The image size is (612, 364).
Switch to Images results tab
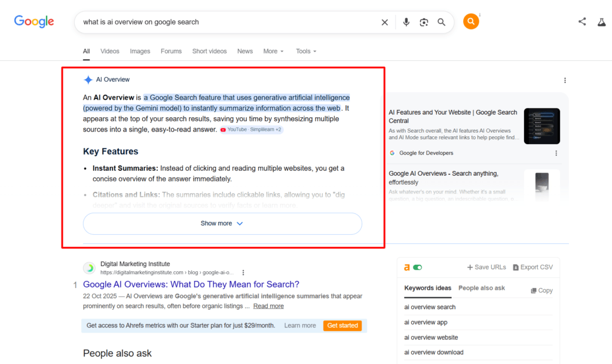[x=140, y=51]
